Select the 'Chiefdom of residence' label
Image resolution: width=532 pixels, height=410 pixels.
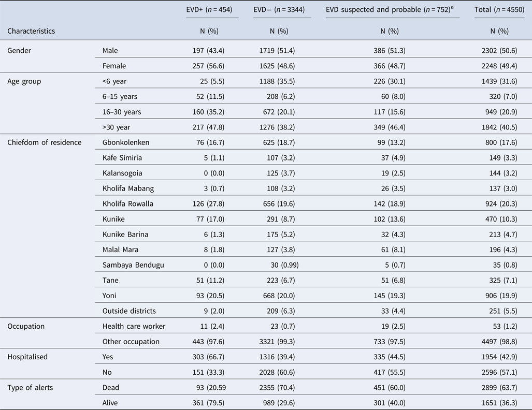coord(44,142)
